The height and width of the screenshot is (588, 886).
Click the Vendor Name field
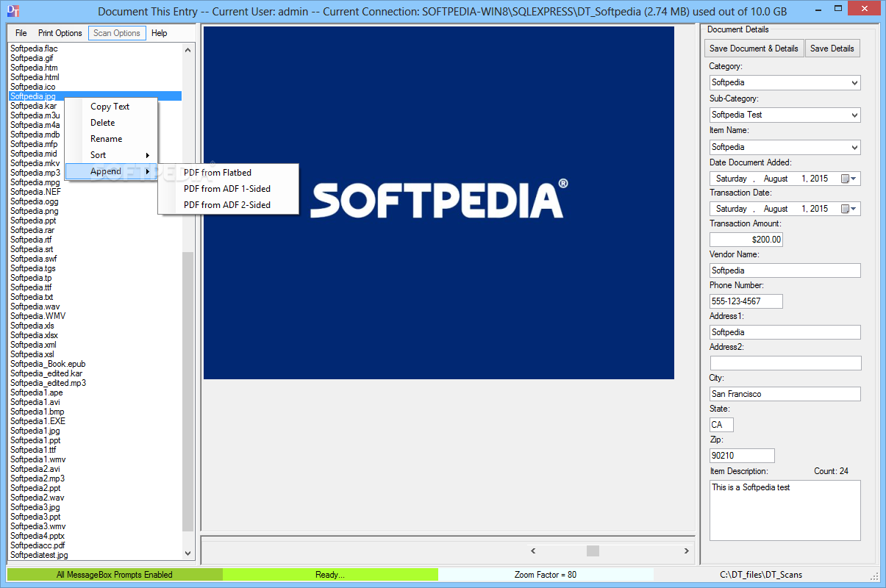(785, 270)
